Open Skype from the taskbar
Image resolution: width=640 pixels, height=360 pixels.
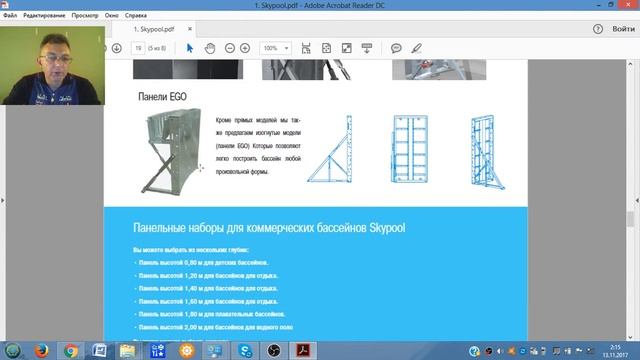(245, 351)
